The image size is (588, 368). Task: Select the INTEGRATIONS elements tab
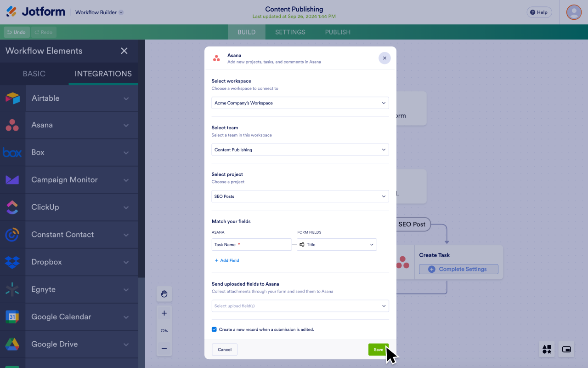[103, 74]
